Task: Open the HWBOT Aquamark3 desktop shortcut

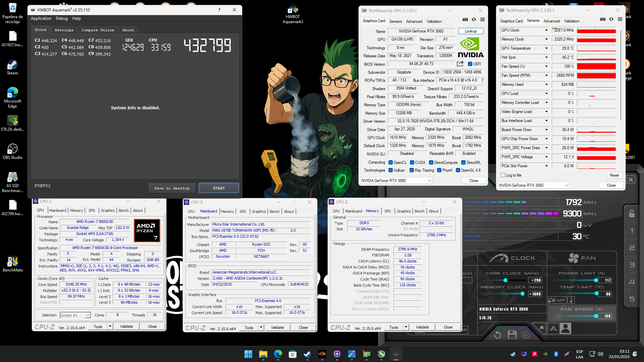Action: click(x=293, y=14)
